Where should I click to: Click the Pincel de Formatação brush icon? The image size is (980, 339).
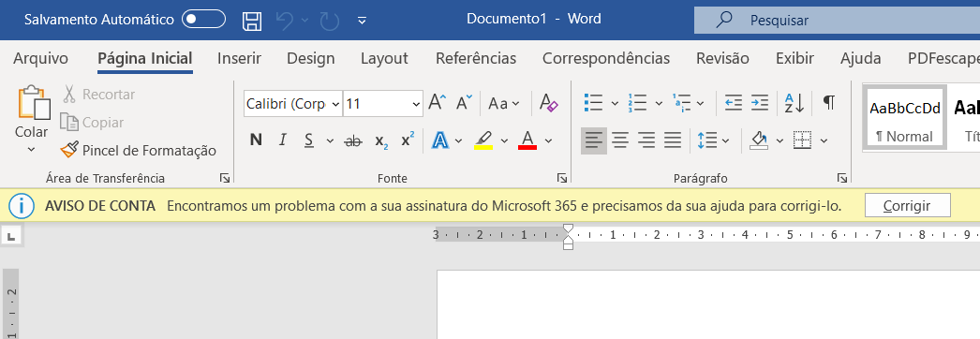68,151
